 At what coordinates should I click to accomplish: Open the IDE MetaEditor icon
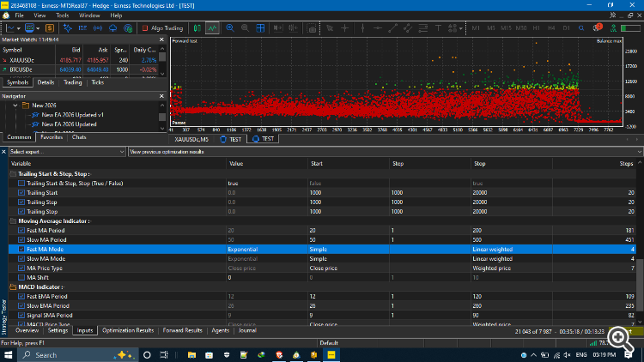[x=82, y=28]
